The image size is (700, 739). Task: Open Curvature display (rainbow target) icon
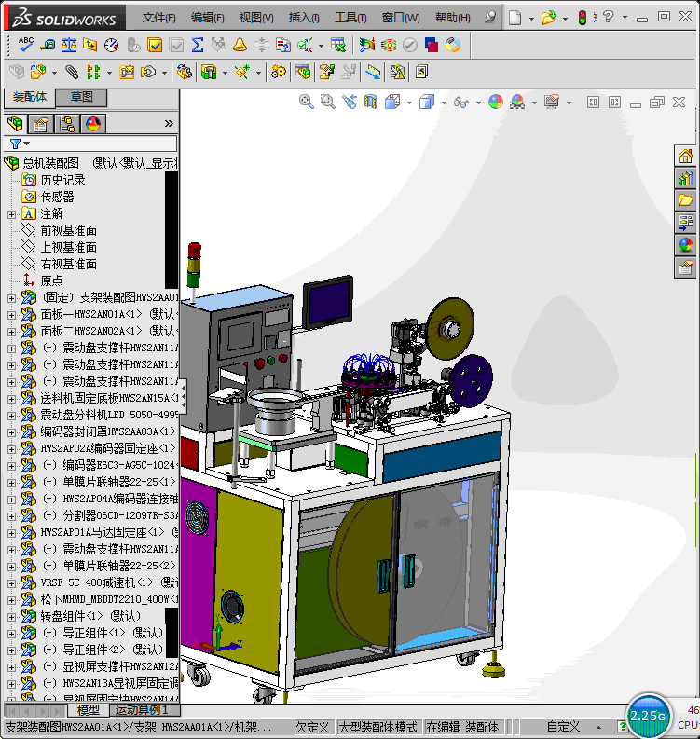389,45
